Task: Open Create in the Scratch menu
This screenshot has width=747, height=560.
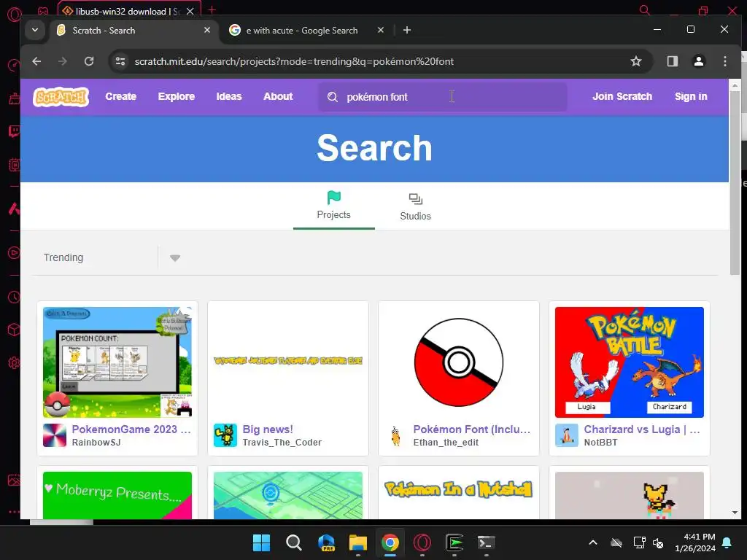Action: click(x=121, y=97)
